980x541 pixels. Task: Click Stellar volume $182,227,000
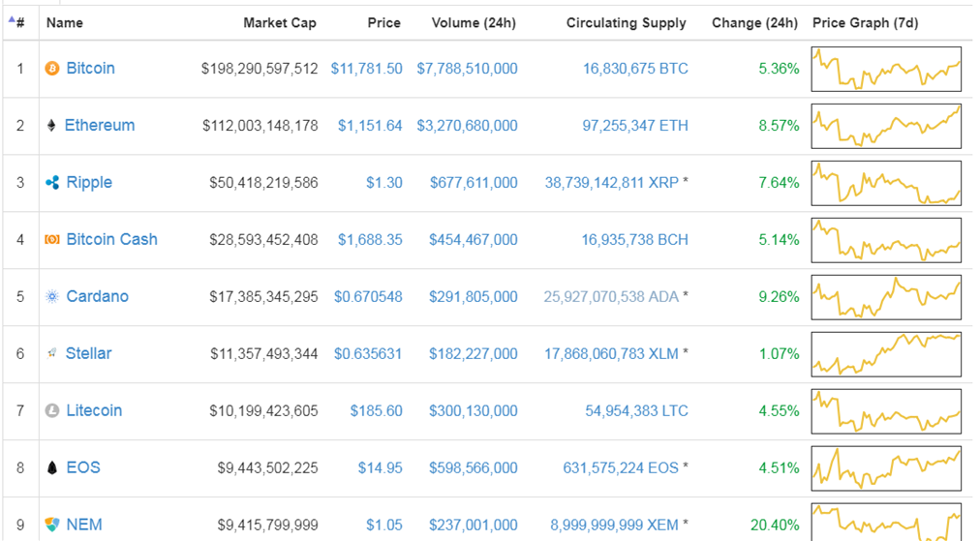point(474,354)
